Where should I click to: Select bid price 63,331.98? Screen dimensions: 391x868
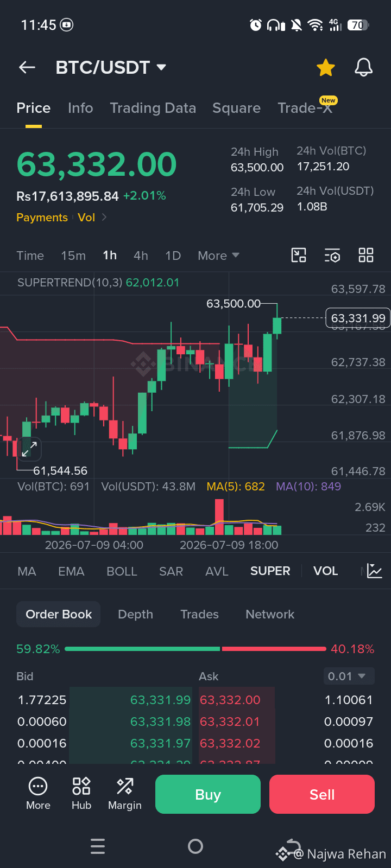[160, 722]
